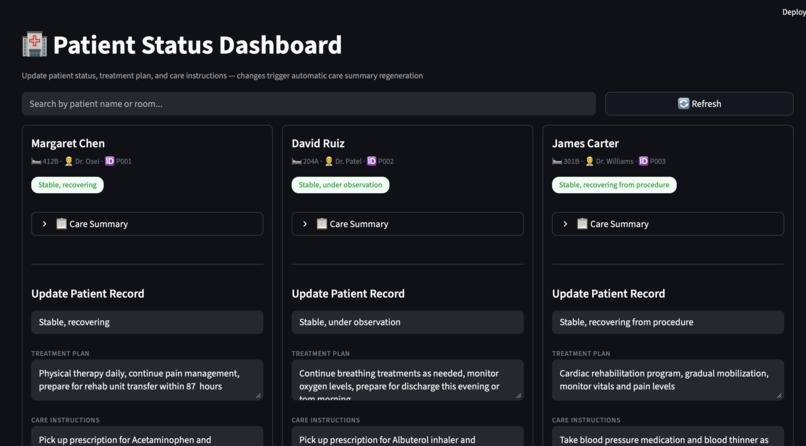
Task: Click the patient ID P002
Action: (386, 161)
